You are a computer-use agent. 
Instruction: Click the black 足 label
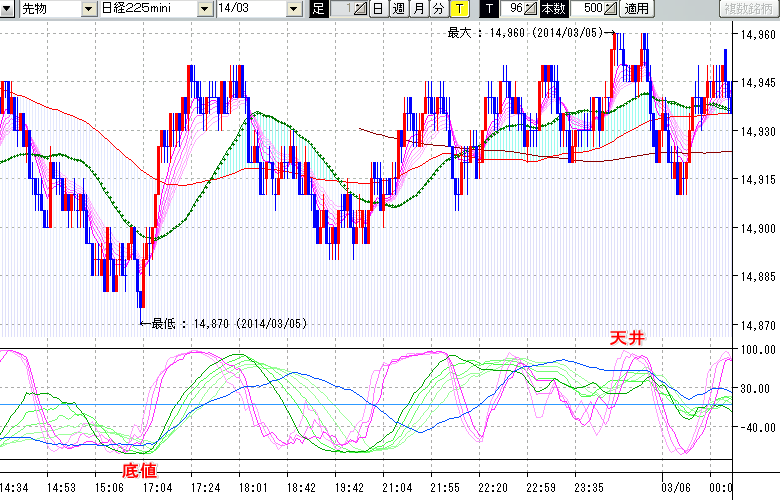coord(318,9)
